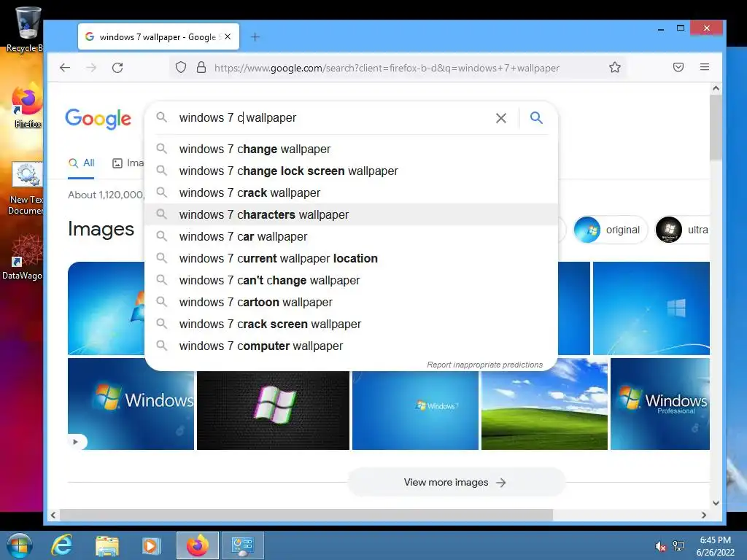Open the Windows Start menu orb

point(19,545)
